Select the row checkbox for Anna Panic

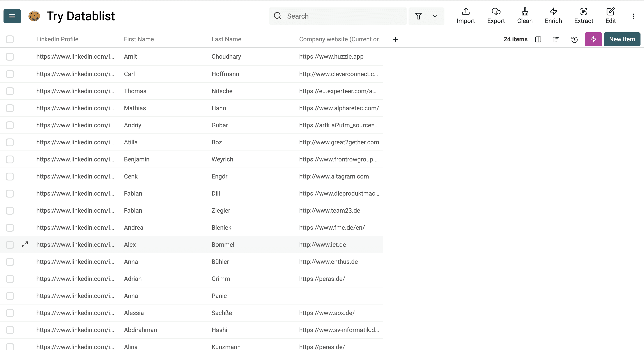[10, 296]
